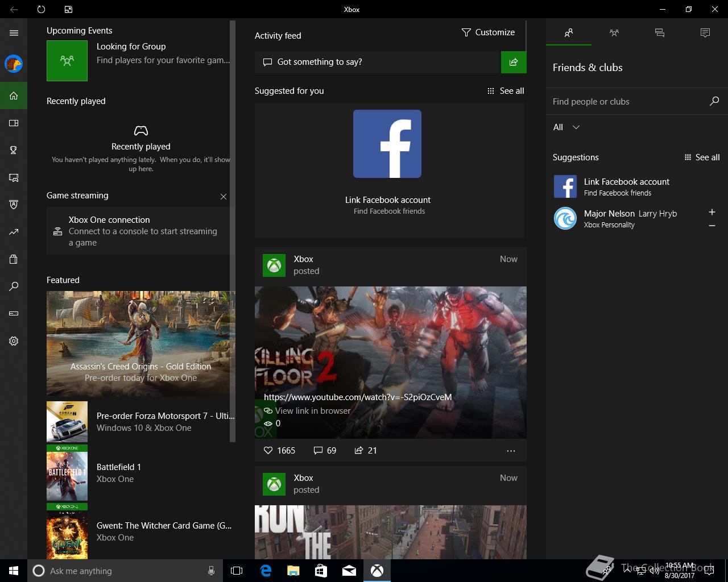
Task: Click the Looking for Group green tile
Action: (x=67, y=60)
